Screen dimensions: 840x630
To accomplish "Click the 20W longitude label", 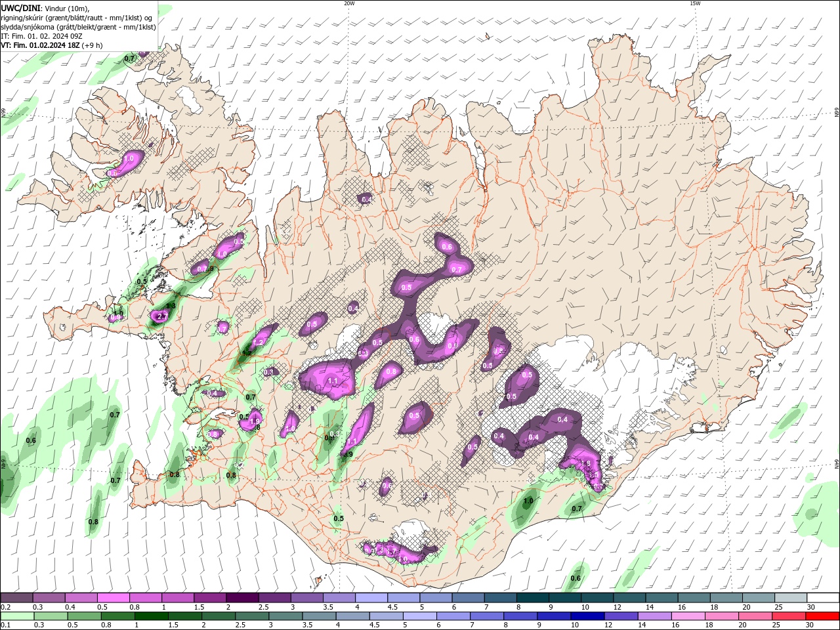I will tap(349, 3).
